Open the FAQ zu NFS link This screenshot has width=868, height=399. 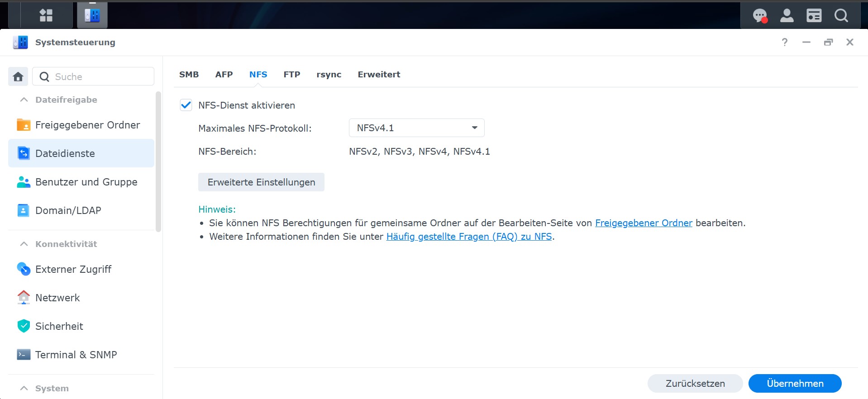(469, 237)
